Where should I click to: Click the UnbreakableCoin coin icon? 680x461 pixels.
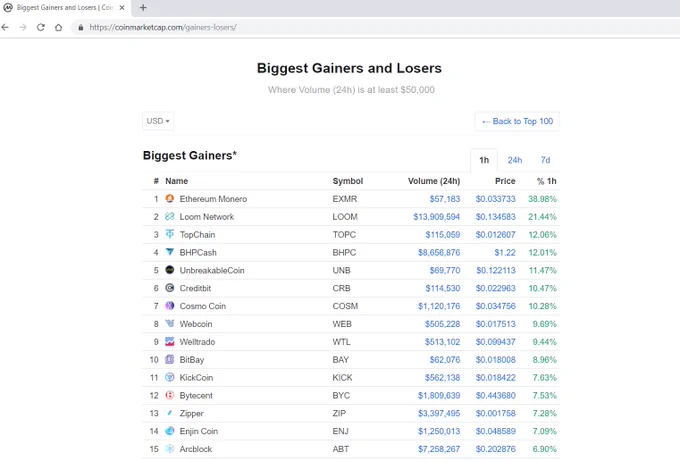170,270
